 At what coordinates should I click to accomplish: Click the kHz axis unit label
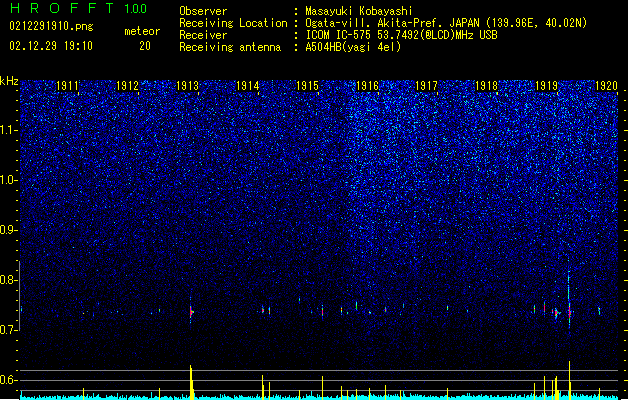[9, 81]
